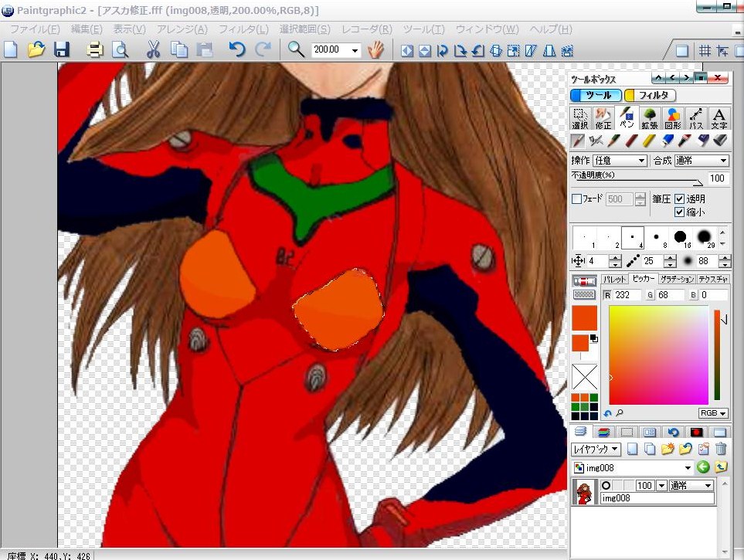The width and height of the screenshot is (744, 560).
Task: Click the New file icon in toolbar
Action: point(11,49)
